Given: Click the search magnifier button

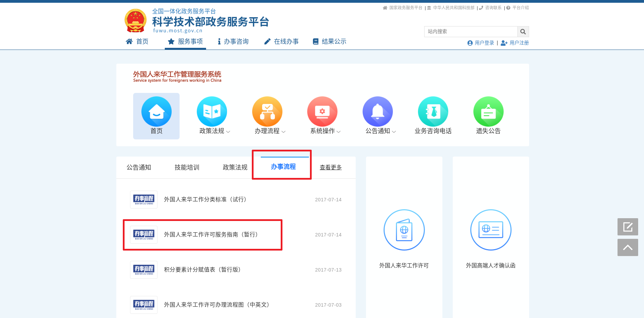Looking at the screenshot, I should tap(523, 32).
